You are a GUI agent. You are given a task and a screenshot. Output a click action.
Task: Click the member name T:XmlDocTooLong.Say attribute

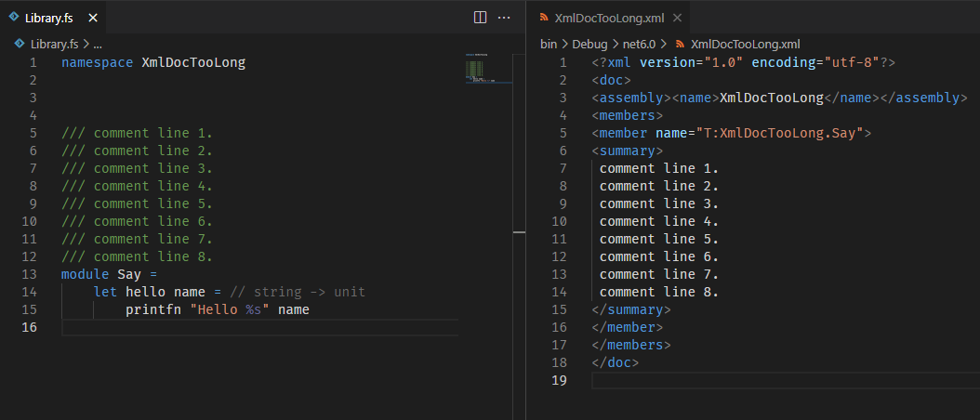(760, 133)
